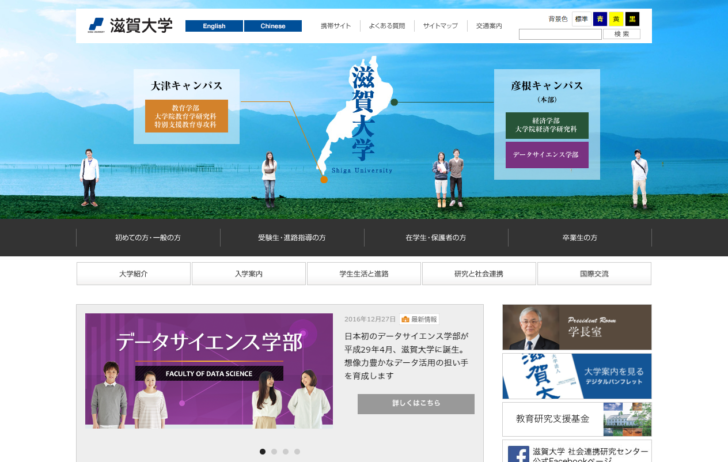Select the yellow (黄) background color
728x462 pixels.
(x=616, y=19)
